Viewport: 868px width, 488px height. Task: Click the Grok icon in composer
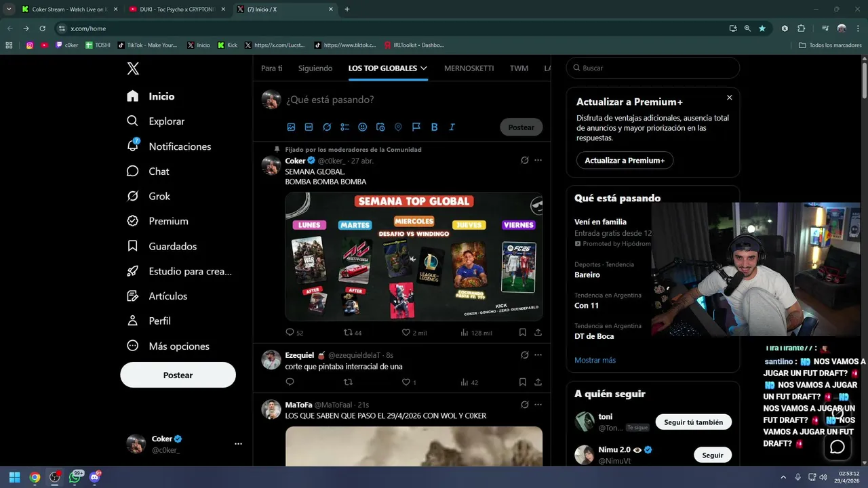pos(327,127)
